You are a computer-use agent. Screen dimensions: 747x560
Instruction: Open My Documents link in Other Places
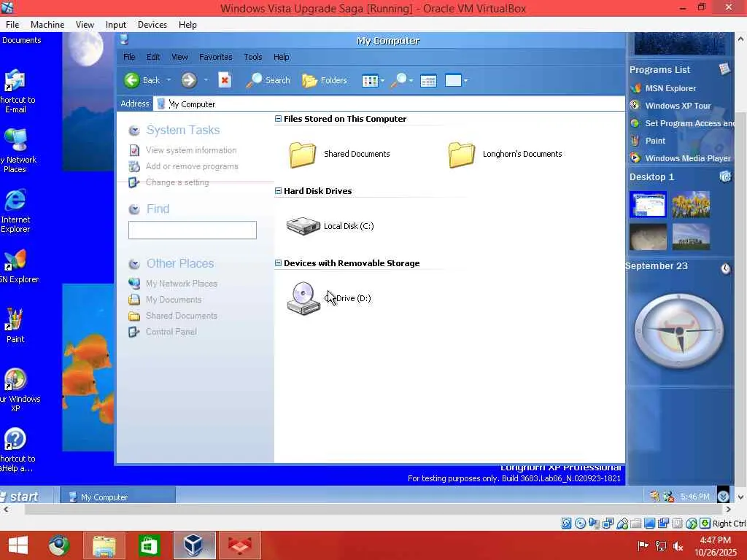coord(174,300)
